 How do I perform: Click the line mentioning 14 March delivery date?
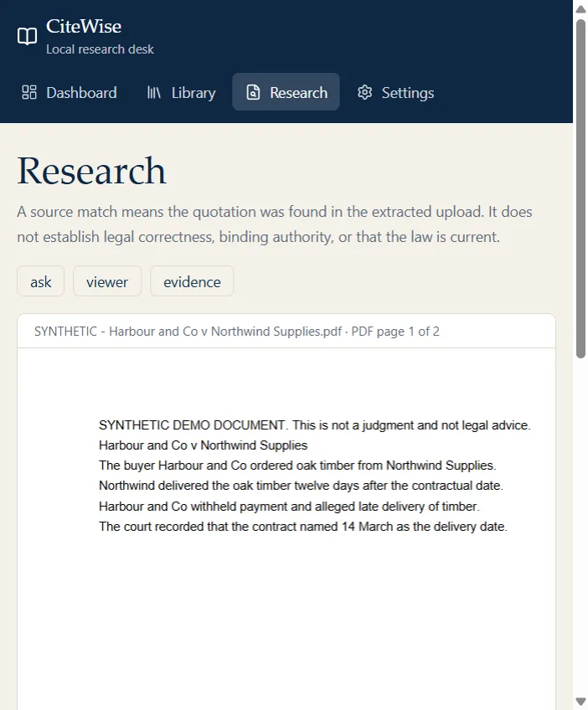tap(303, 527)
